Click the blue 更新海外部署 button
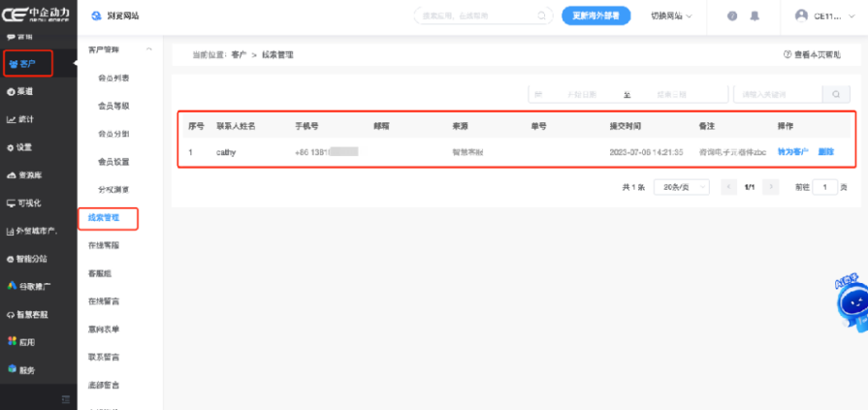The image size is (868, 410). (596, 16)
